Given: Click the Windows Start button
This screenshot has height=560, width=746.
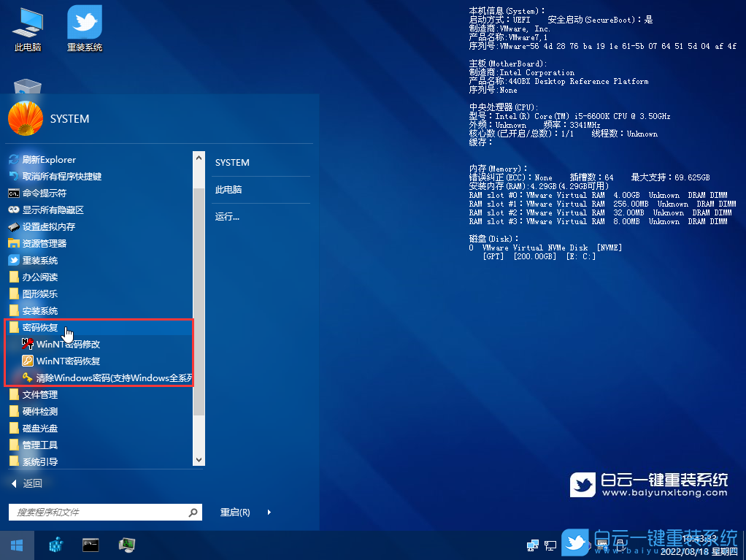Looking at the screenshot, I should tap(17, 545).
